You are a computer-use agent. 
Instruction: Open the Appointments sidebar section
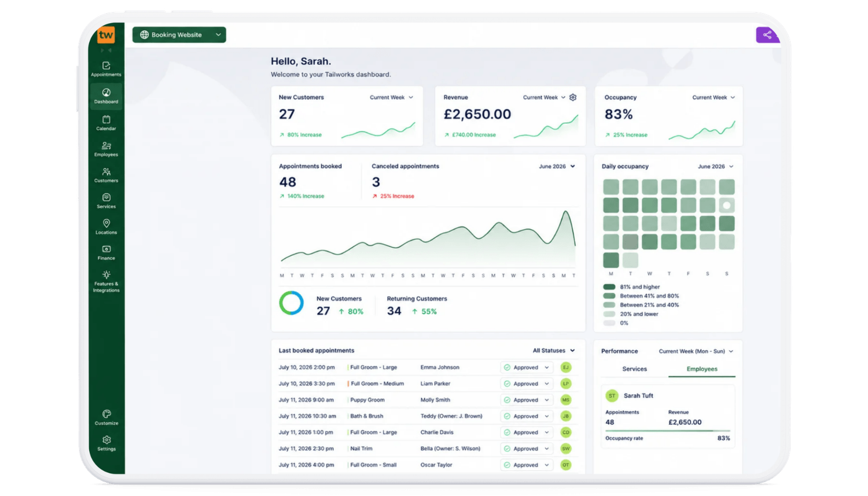pos(106,69)
